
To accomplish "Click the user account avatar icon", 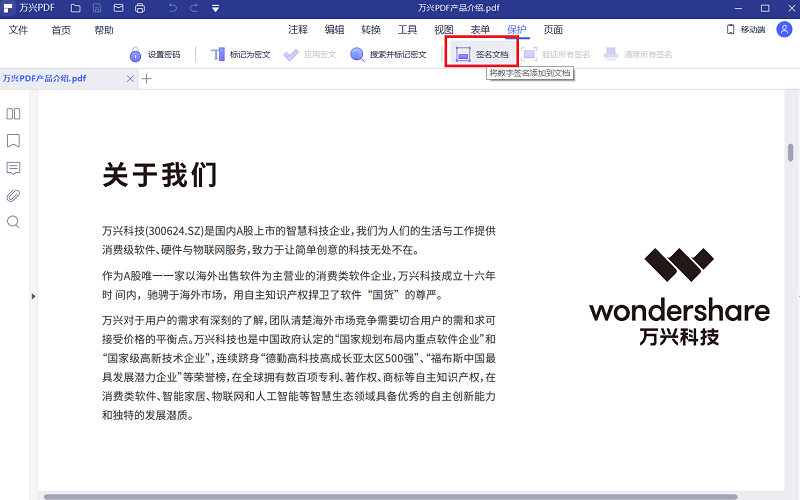I will pos(783,30).
